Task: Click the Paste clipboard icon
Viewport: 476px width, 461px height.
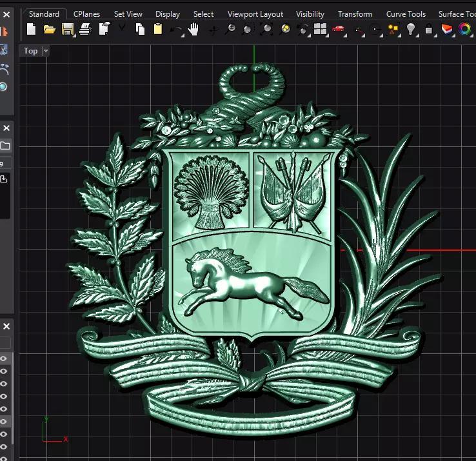Action: tap(158, 29)
